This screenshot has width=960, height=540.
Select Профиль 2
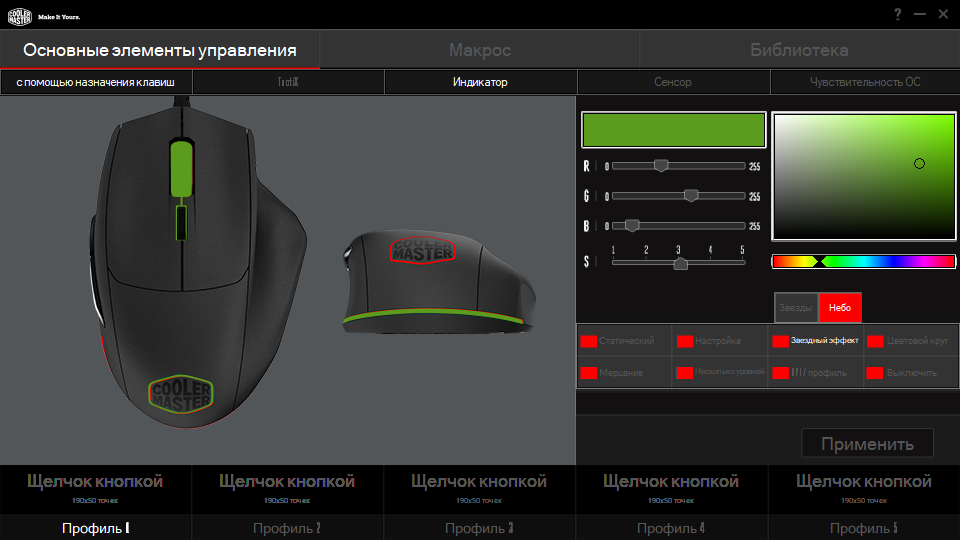tap(287, 528)
